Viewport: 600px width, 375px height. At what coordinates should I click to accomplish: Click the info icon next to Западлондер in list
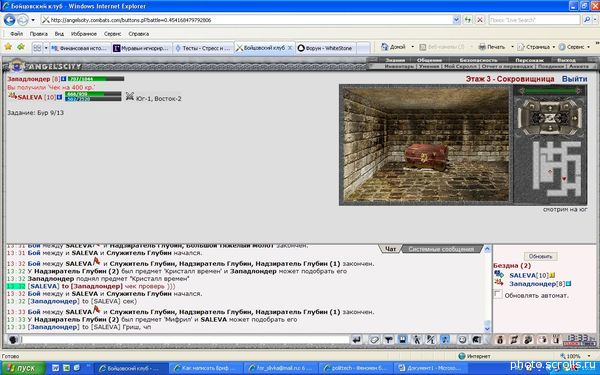coord(569,284)
